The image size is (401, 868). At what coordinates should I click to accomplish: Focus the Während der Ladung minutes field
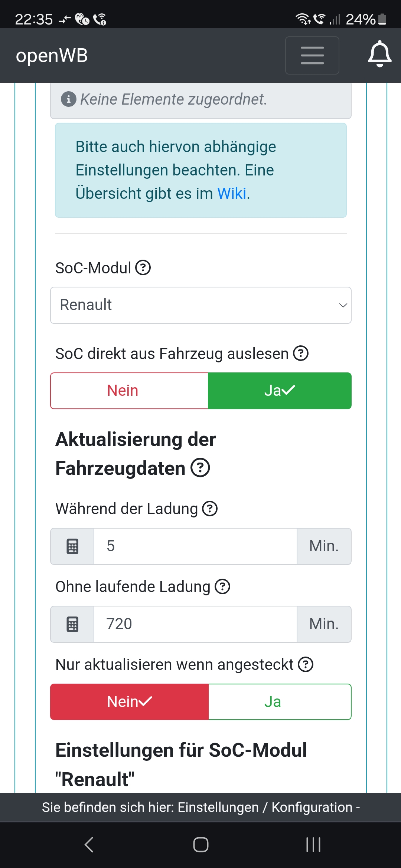point(195,546)
